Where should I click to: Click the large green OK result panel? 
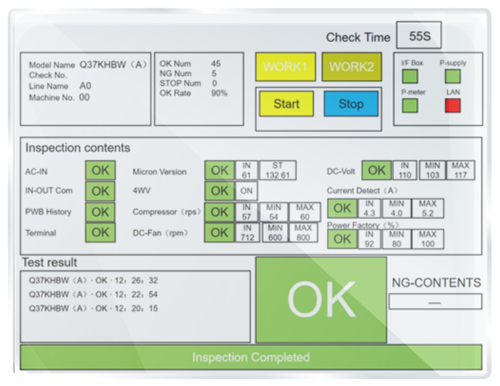point(321,300)
